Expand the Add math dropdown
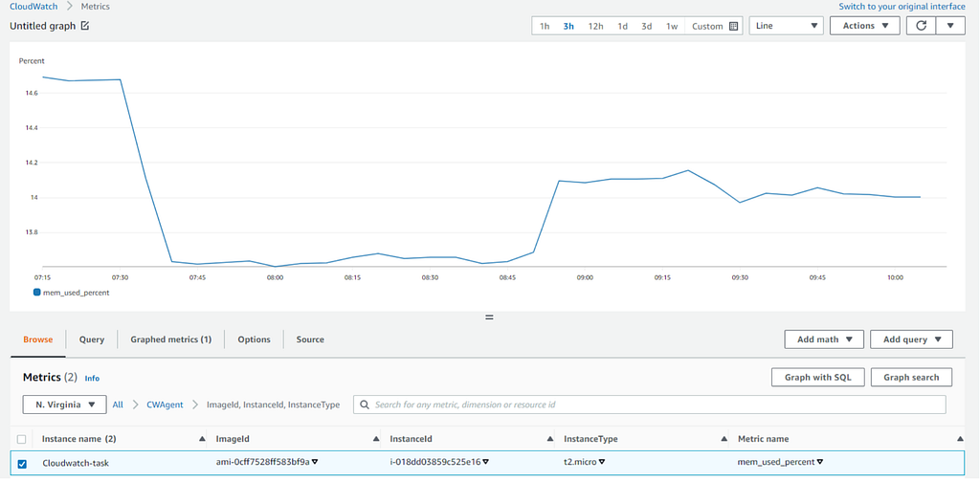The image size is (980, 481). pos(824,339)
